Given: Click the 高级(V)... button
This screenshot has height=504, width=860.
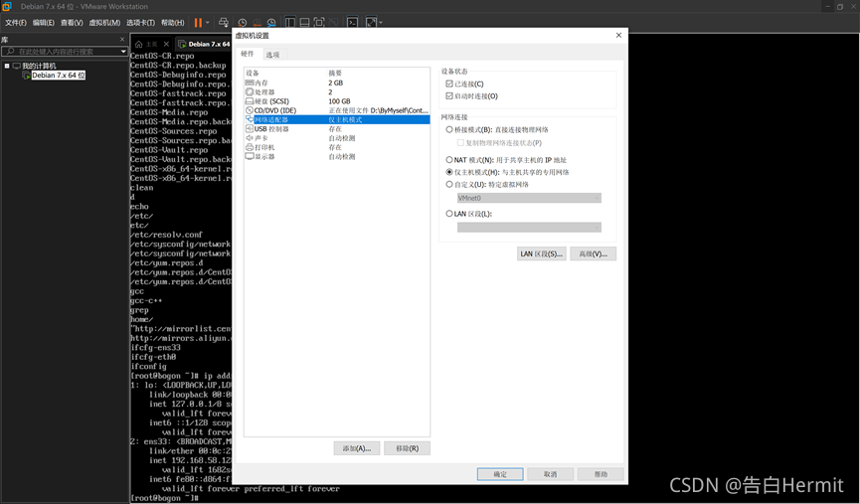Looking at the screenshot, I should click(593, 253).
